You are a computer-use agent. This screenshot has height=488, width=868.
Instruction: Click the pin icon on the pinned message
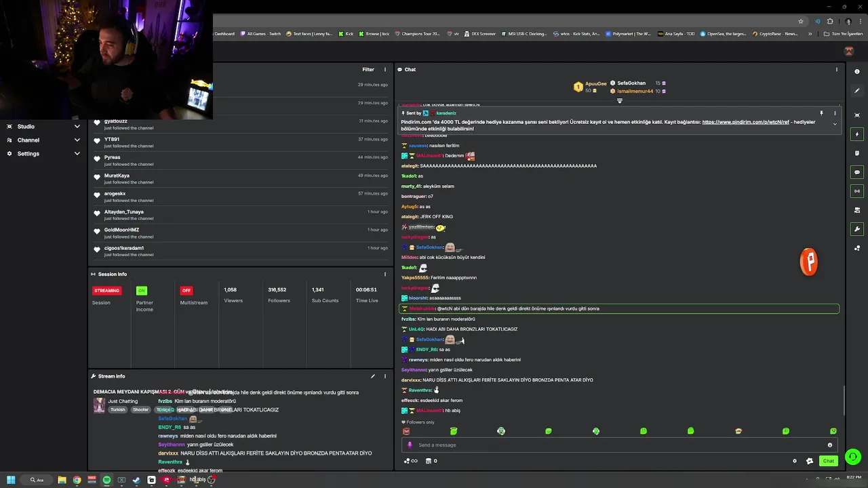click(x=821, y=113)
